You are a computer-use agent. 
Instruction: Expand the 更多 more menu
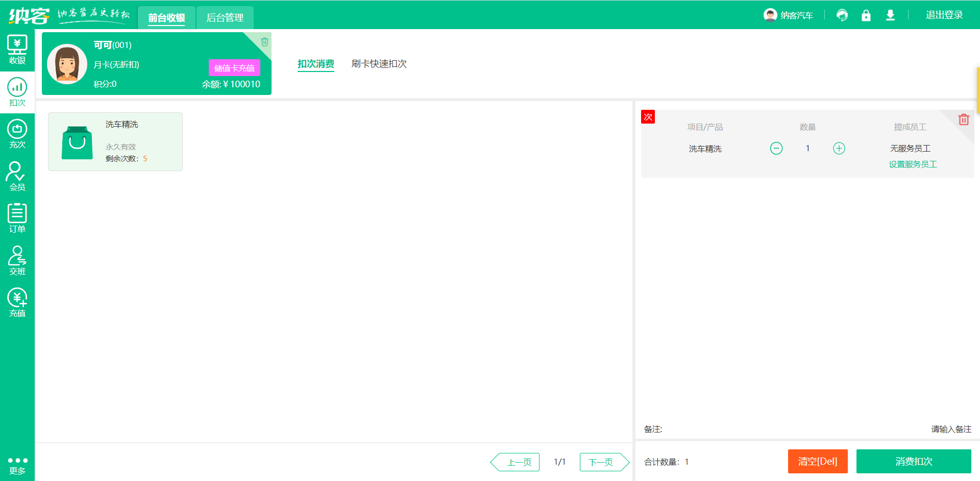(17, 465)
